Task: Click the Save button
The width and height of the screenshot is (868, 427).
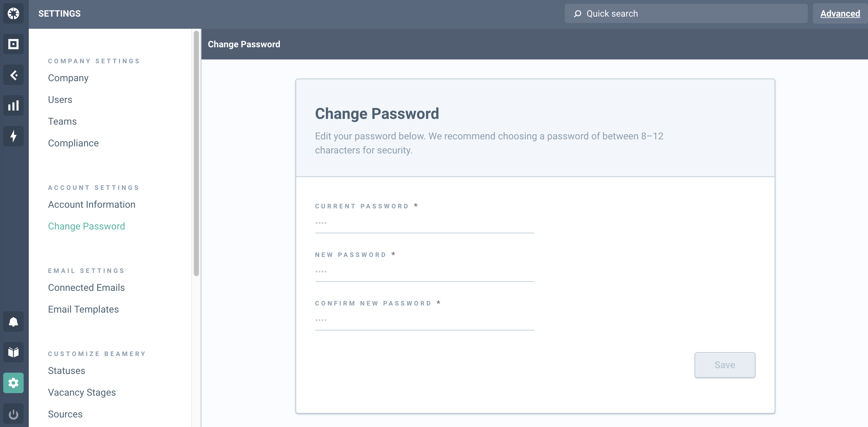Action: click(725, 365)
